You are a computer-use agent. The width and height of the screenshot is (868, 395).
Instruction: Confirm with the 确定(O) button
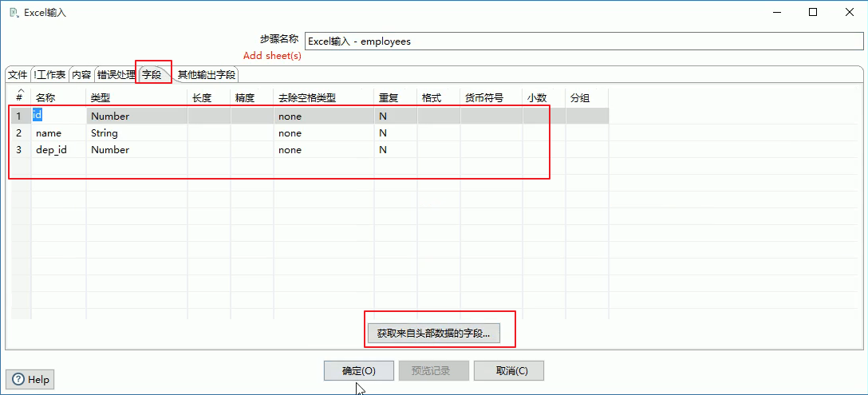(359, 371)
